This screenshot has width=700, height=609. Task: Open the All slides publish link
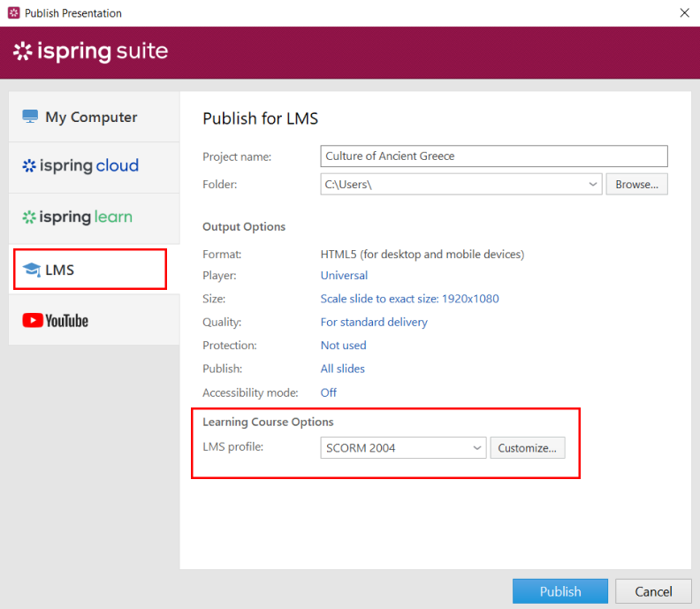coord(342,369)
